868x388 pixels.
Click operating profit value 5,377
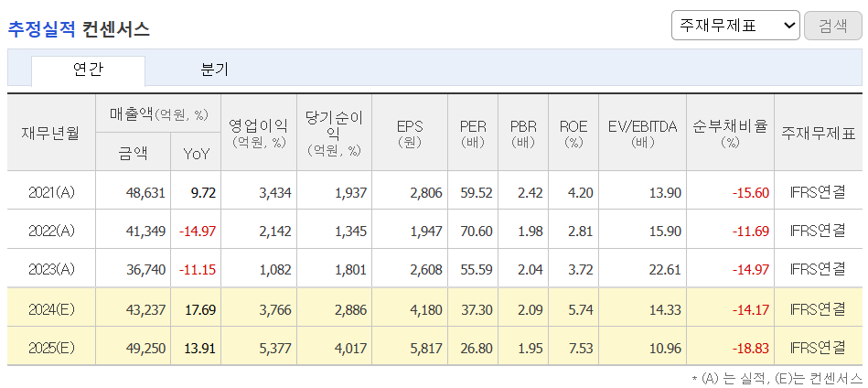[275, 348]
